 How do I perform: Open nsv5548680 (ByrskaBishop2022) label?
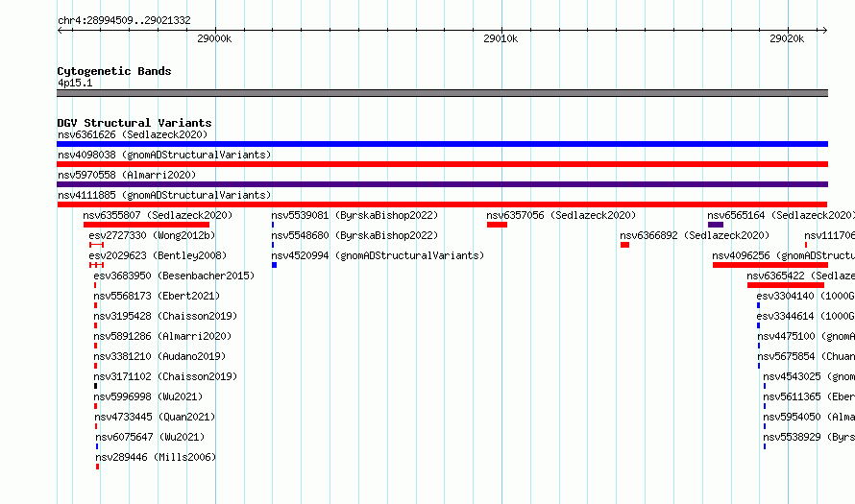click(355, 235)
